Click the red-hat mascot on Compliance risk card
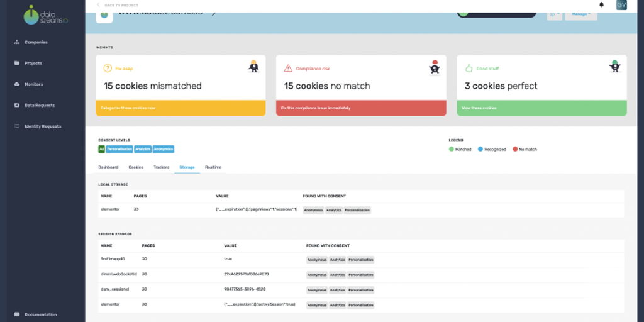644x322 pixels. coord(435,67)
